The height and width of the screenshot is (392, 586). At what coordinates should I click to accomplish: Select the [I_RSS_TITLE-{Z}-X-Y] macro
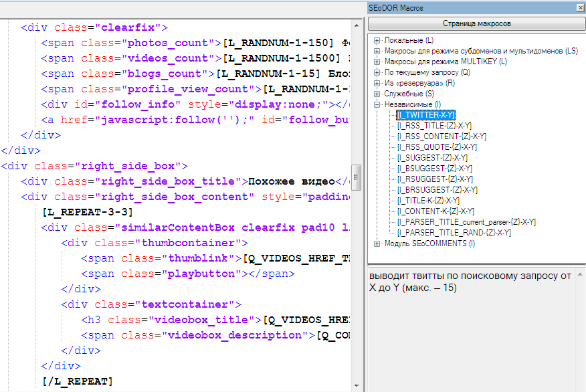pyautogui.click(x=434, y=126)
